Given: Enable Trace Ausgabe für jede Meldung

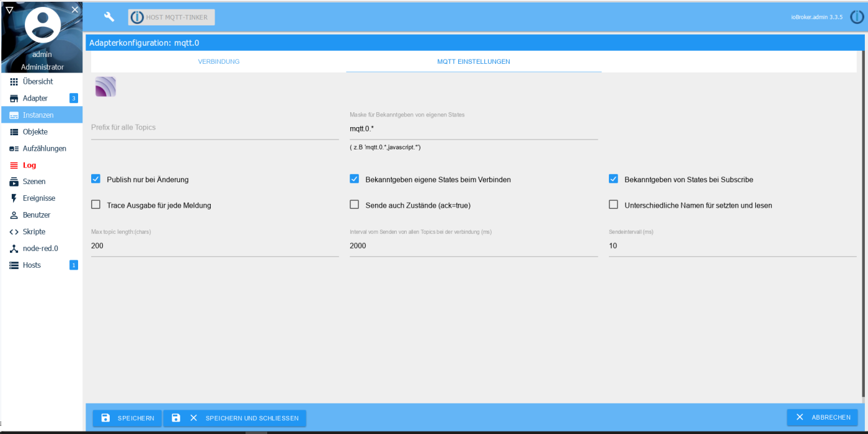Looking at the screenshot, I should tap(95, 205).
